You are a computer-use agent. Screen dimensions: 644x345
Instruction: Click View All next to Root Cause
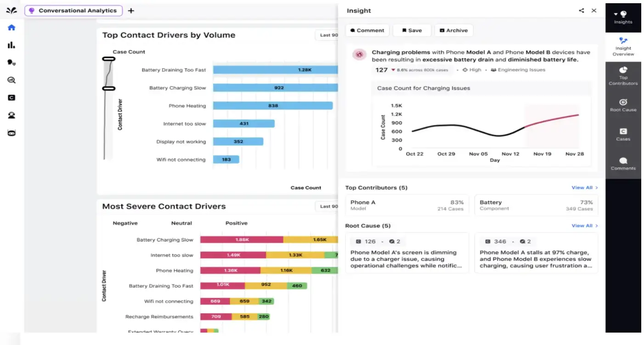[x=584, y=226]
